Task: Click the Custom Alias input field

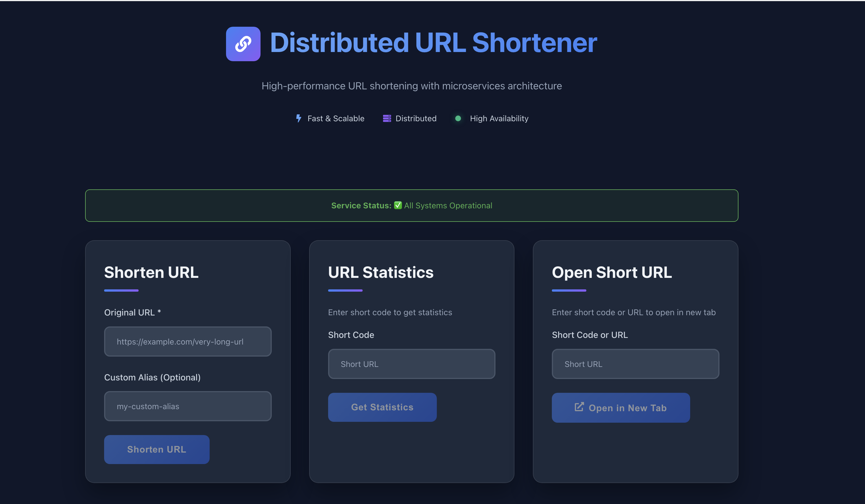Action: (187, 406)
